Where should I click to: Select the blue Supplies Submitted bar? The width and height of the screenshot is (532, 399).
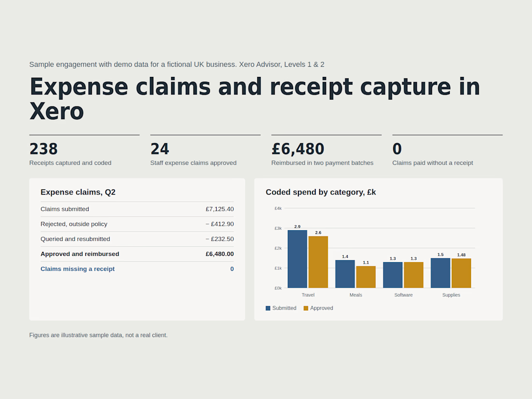(441, 273)
